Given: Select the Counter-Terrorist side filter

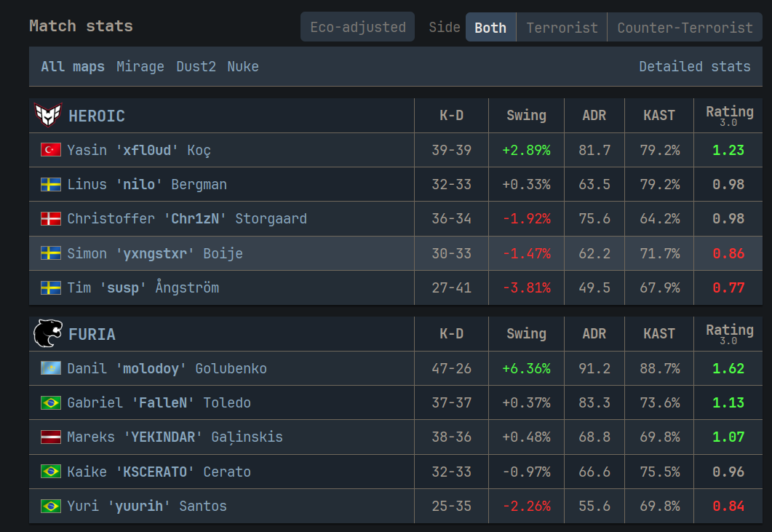Looking at the screenshot, I should pyautogui.click(x=685, y=28).
